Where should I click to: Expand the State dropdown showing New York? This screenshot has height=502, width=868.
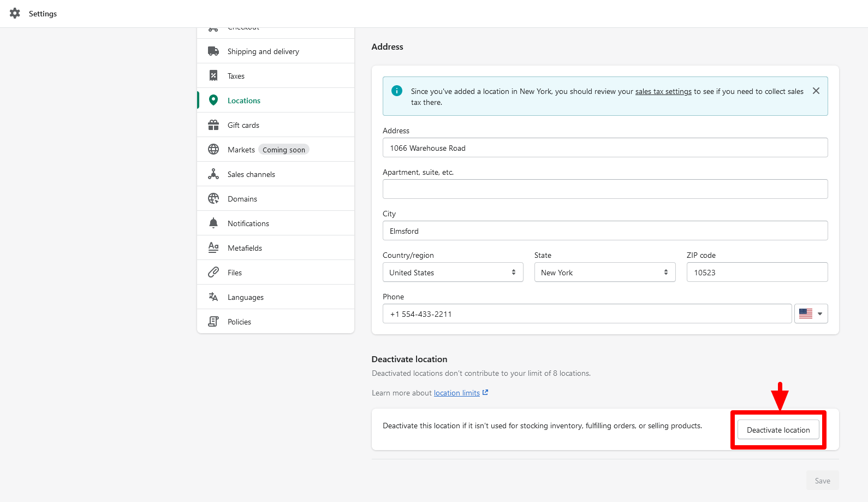click(x=604, y=273)
